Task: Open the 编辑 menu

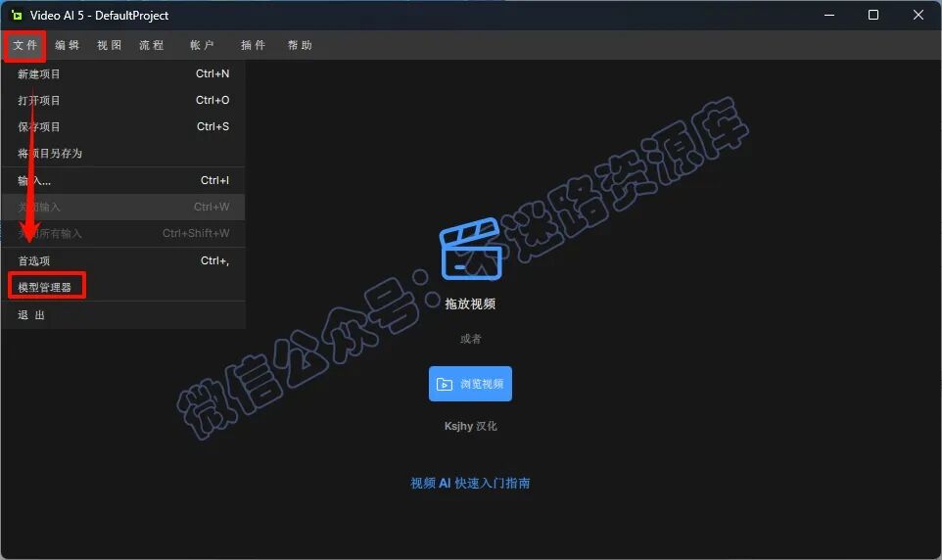Action: (68, 45)
